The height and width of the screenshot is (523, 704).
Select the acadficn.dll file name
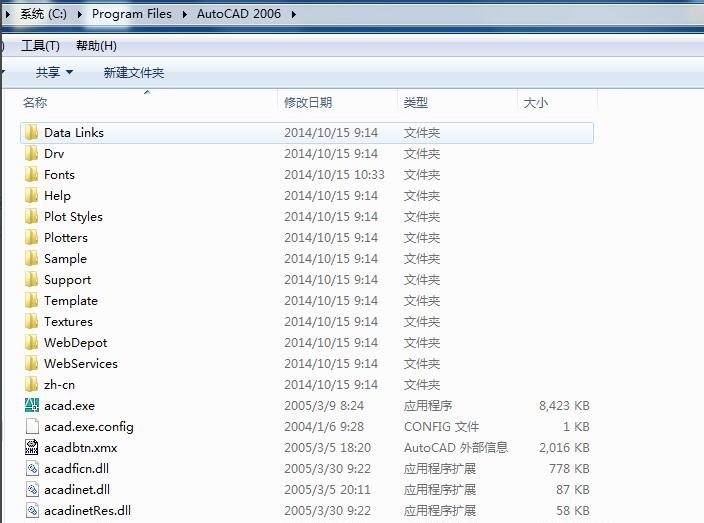pos(77,469)
